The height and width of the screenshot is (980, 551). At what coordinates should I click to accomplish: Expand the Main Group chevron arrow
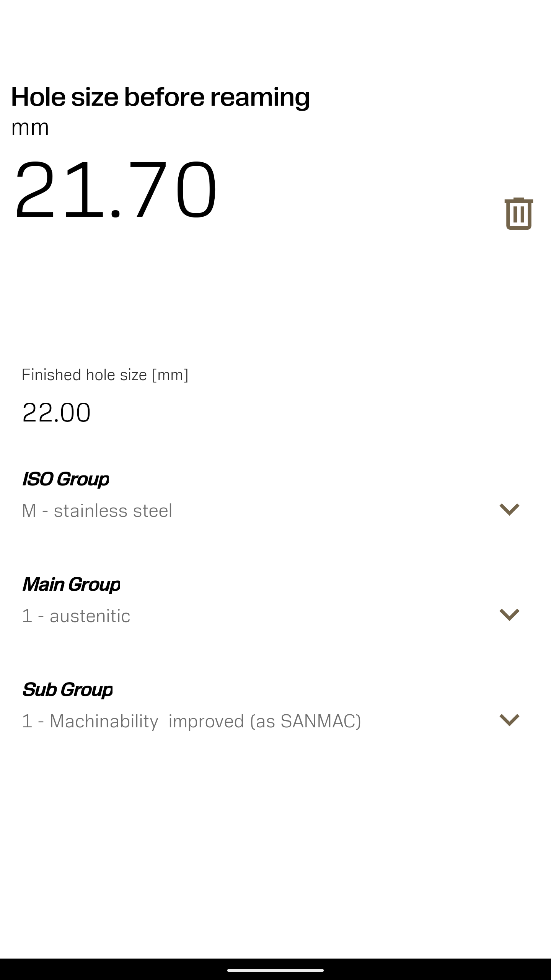(509, 615)
